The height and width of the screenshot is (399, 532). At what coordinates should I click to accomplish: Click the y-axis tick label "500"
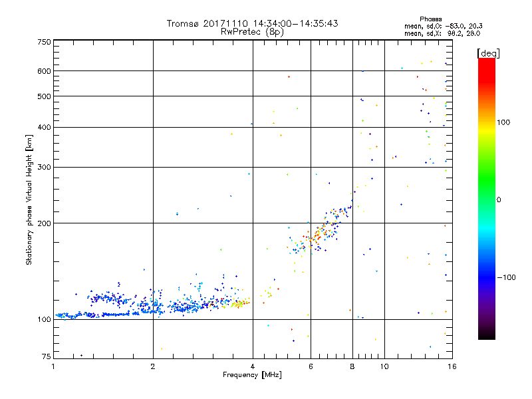[44, 96]
